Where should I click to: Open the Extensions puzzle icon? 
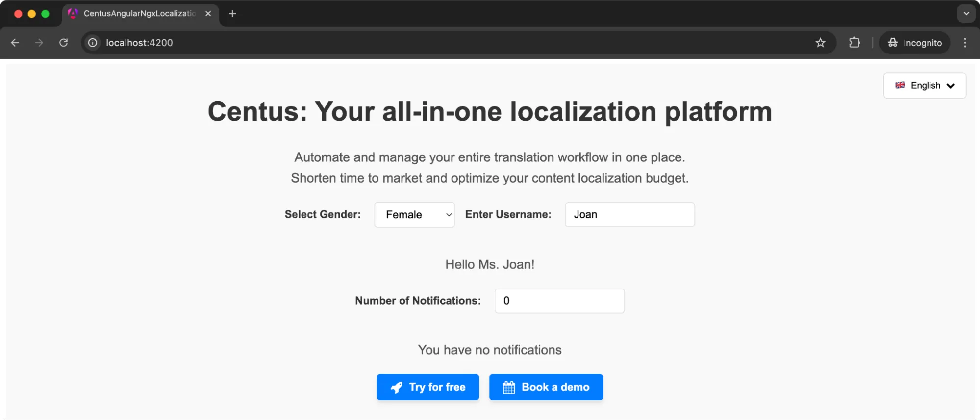point(854,43)
